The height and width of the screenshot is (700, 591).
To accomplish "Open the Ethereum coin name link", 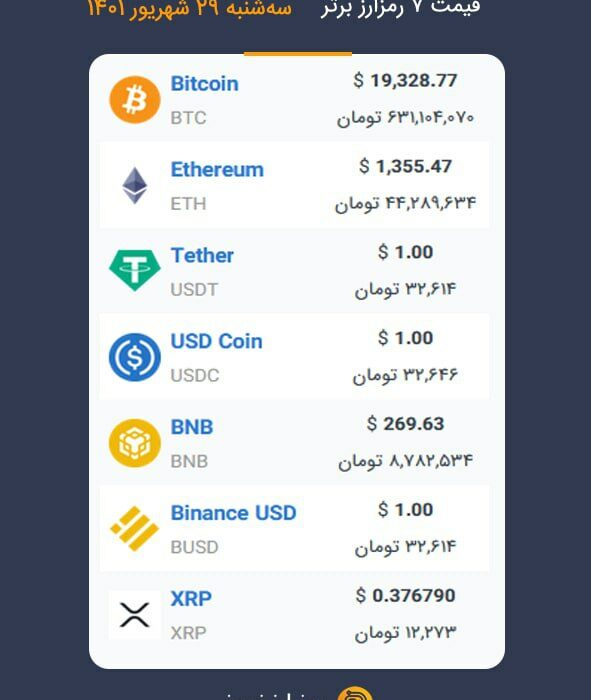I will pos(217,170).
